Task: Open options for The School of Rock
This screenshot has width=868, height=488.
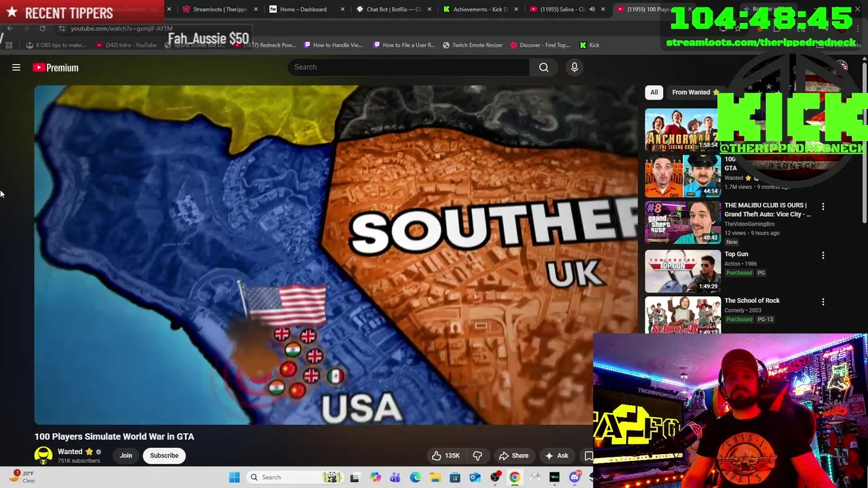Action: [823, 302]
